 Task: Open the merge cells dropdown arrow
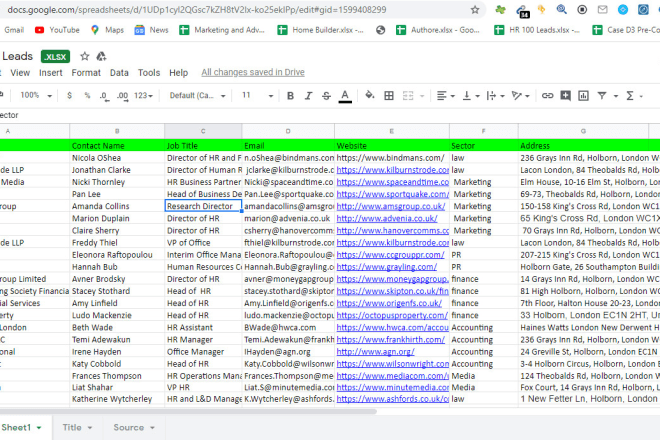coord(422,96)
